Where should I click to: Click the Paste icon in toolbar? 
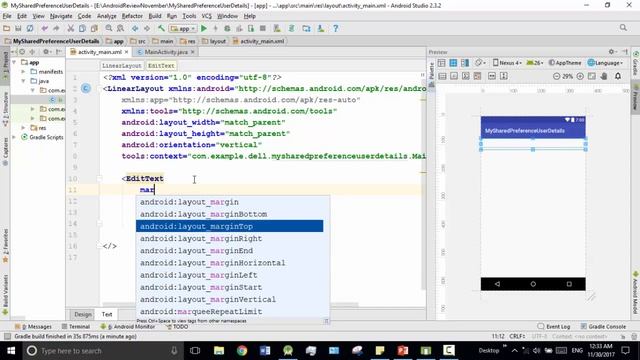(94, 28)
